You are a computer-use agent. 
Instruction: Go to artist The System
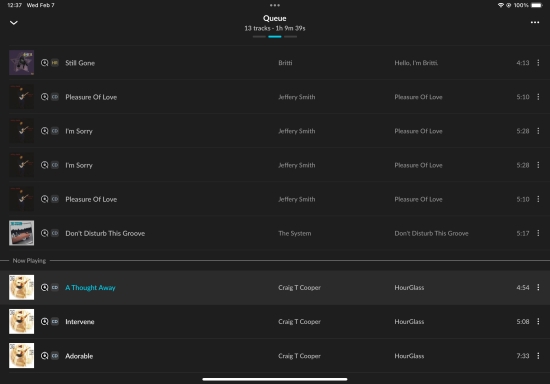coord(295,233)
